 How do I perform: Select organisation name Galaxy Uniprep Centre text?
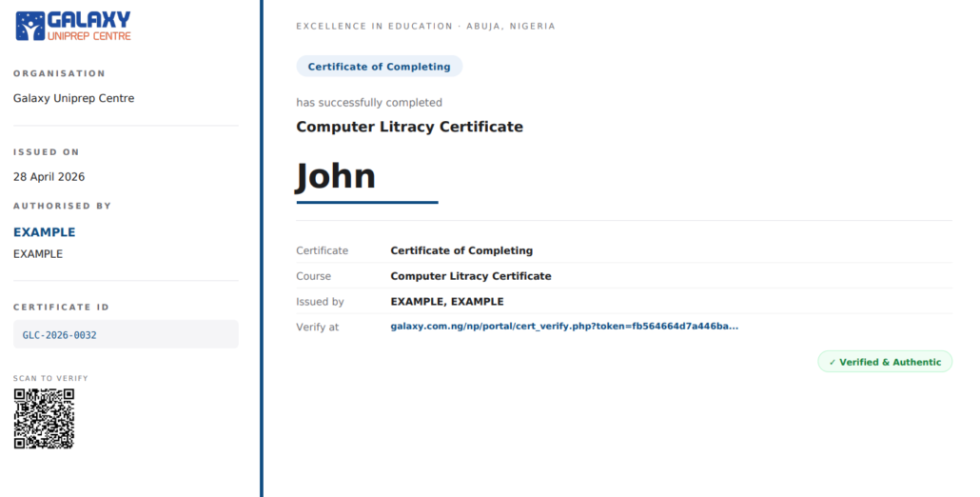coord(73,98)
